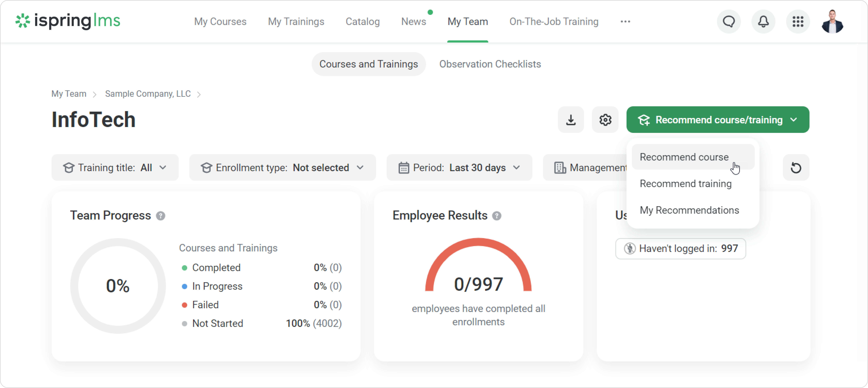Image resolution: width=868 pixels, height=388 pixels.
Task: Click Team Progress help question icon
Action: point(160,216)
